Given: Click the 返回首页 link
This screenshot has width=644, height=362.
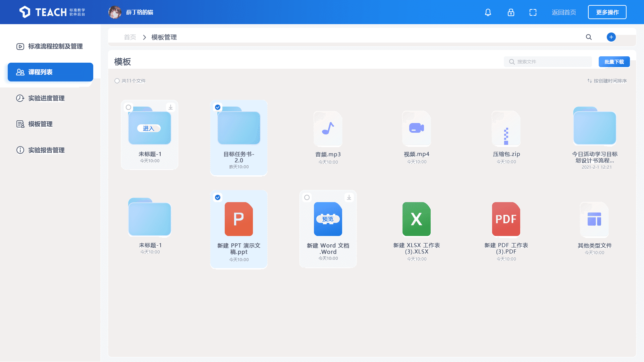Looking at the screenshot, I should point(564,12).
